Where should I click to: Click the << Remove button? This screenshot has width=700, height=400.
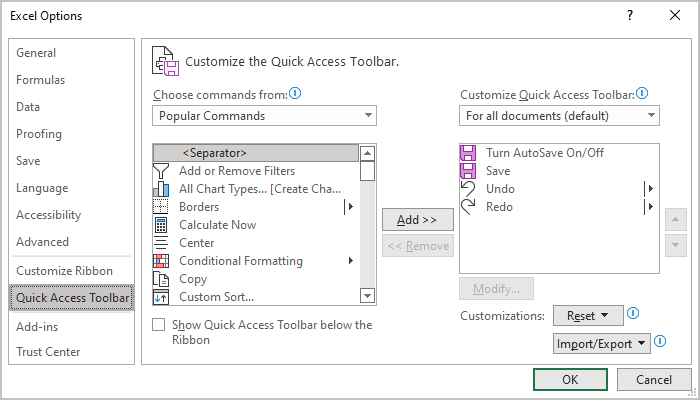418,246
